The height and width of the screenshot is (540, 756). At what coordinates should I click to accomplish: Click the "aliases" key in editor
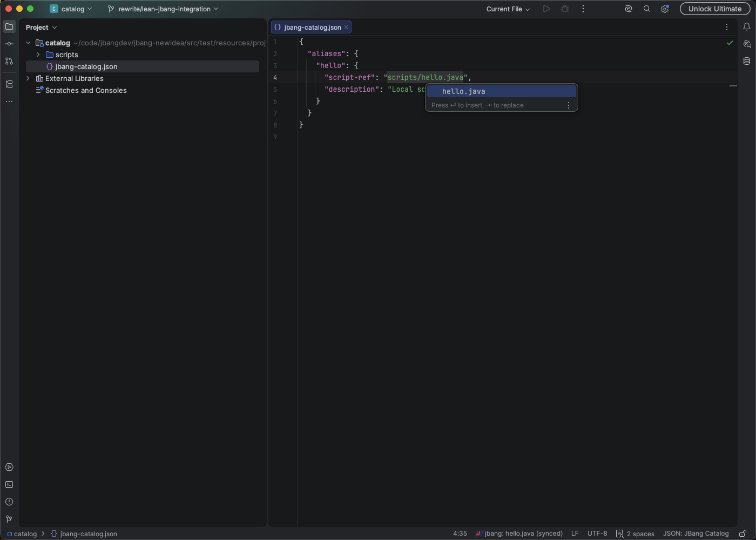point(326,53)
